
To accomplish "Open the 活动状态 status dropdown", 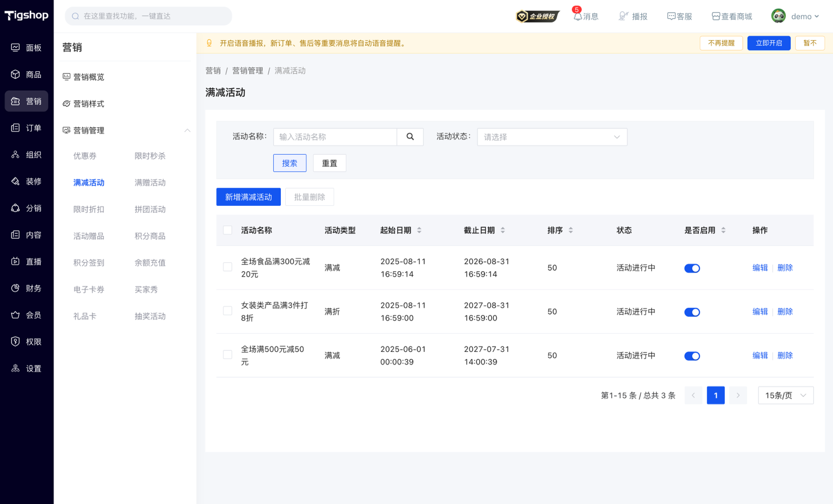I will (x=552, y=137).
